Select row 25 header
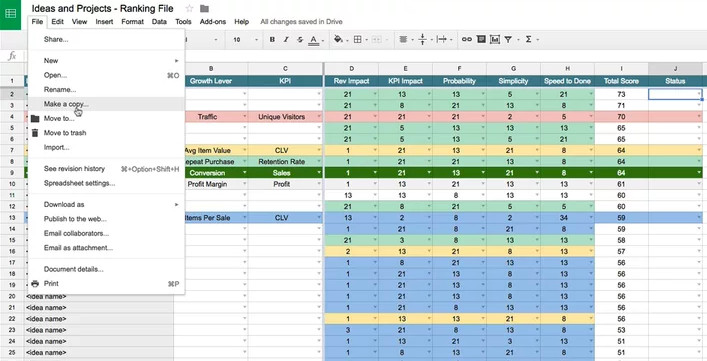Viewport: 707px width, 361px height. [12, 352]
